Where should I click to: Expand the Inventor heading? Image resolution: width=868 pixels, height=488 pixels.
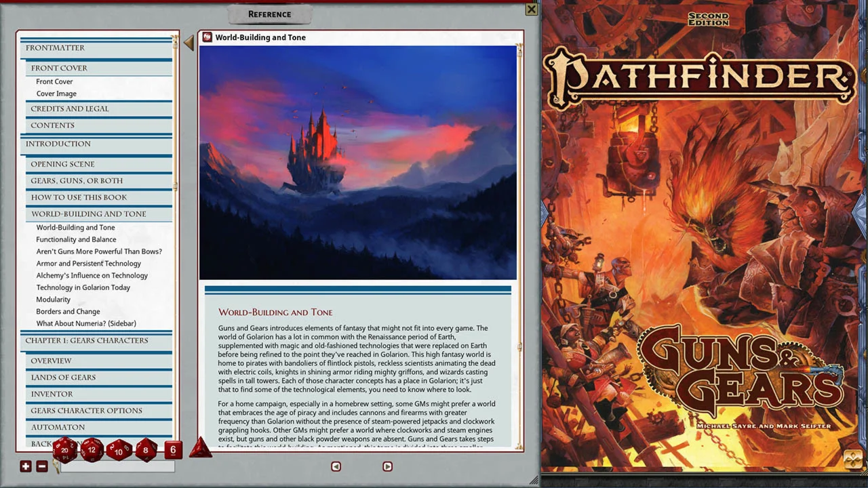coord(99,394)
